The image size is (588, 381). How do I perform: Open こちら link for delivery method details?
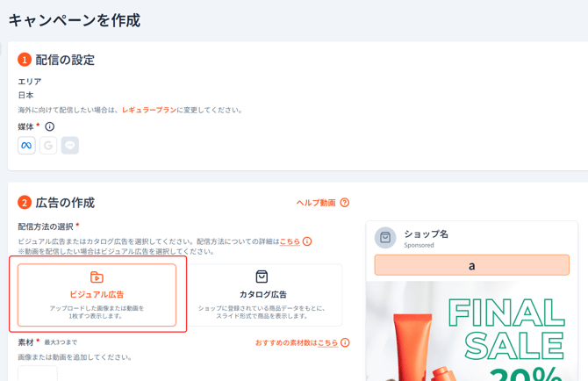tap(290, 241)
